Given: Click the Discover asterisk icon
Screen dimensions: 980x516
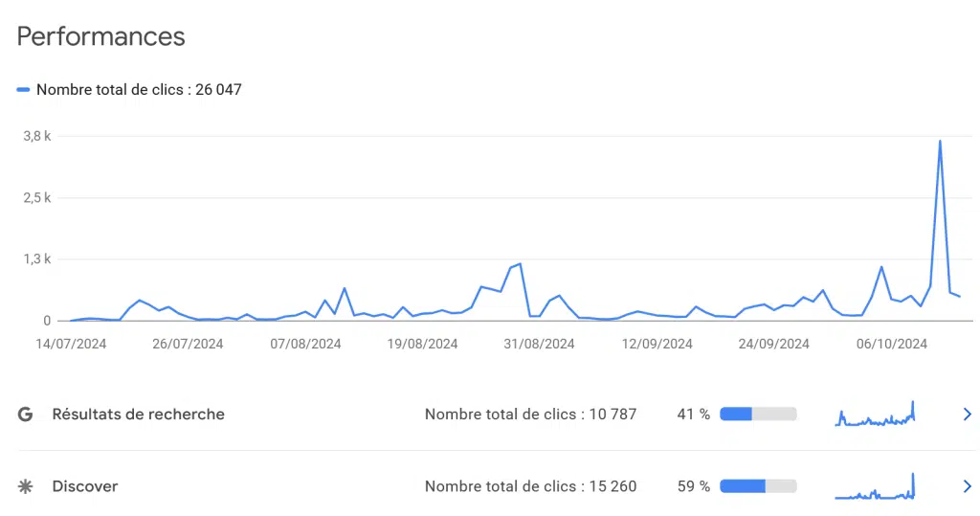Looking at the screenshot, I should 25,486.
